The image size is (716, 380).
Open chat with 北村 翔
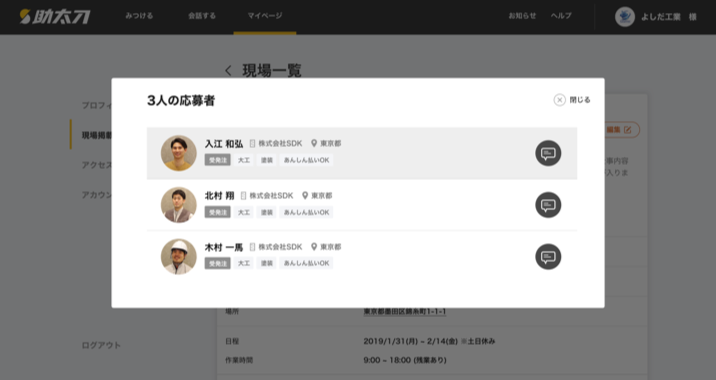[548, 205]
